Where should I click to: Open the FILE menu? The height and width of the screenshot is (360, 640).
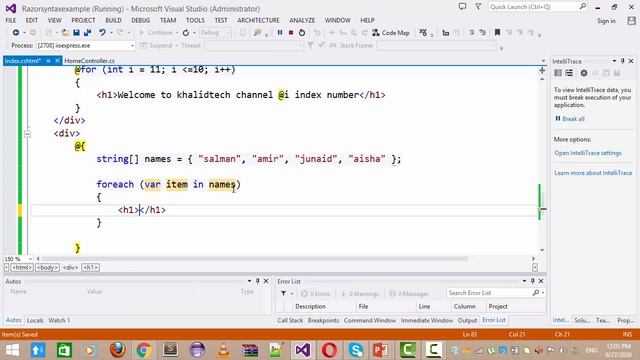tap(11, 20)
